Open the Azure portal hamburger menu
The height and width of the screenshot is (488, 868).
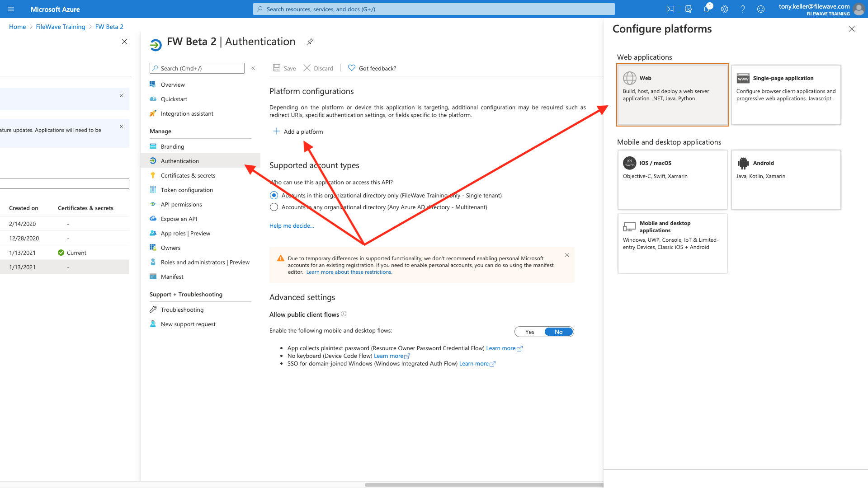click(11, 9)
